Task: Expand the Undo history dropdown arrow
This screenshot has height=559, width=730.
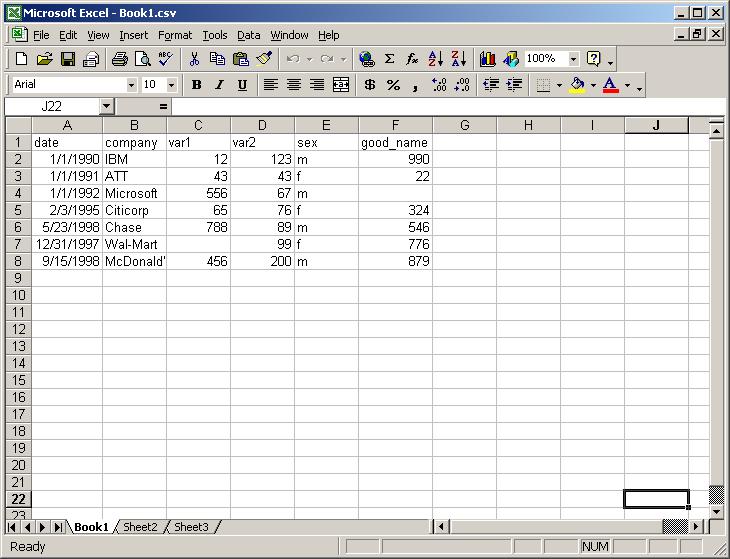Action: [x=310, y=59]
